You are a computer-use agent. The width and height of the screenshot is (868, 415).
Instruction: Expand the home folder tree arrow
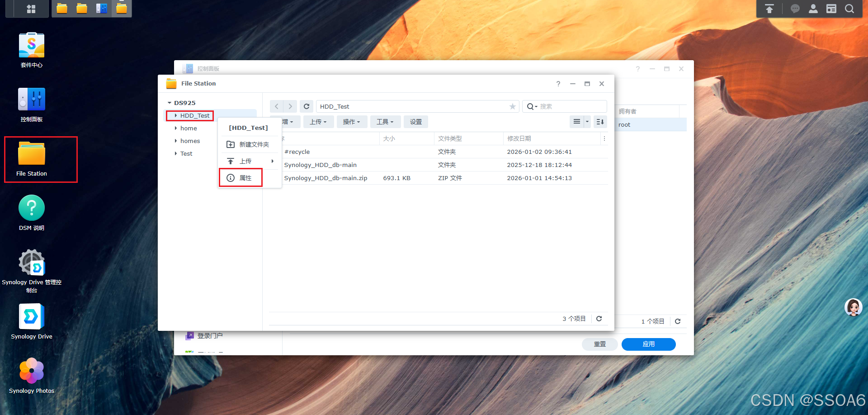click(x=176, y=128)
